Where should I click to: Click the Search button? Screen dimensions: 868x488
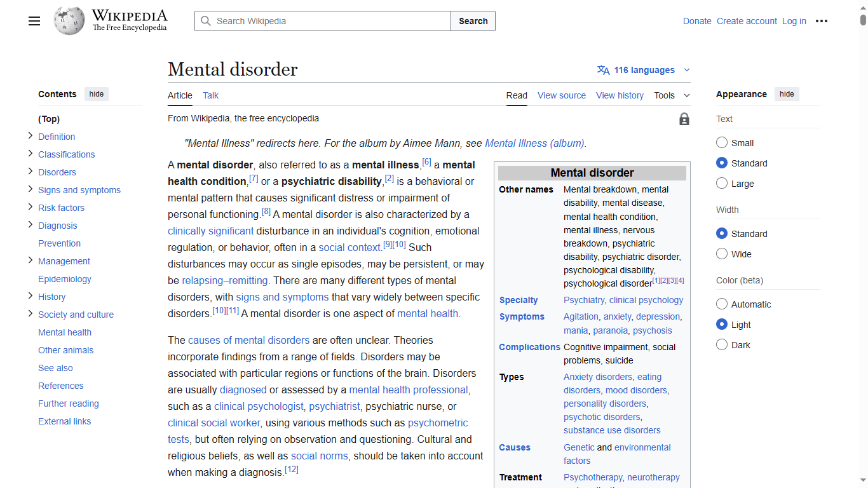[x=473, y=21]
